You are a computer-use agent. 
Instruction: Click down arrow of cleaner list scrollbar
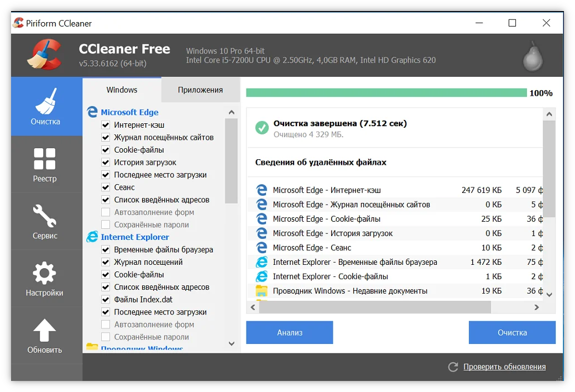(x=232, y=343)
